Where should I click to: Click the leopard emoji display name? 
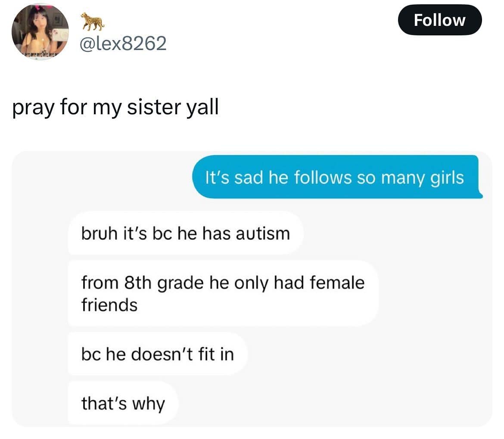[93, 21]
